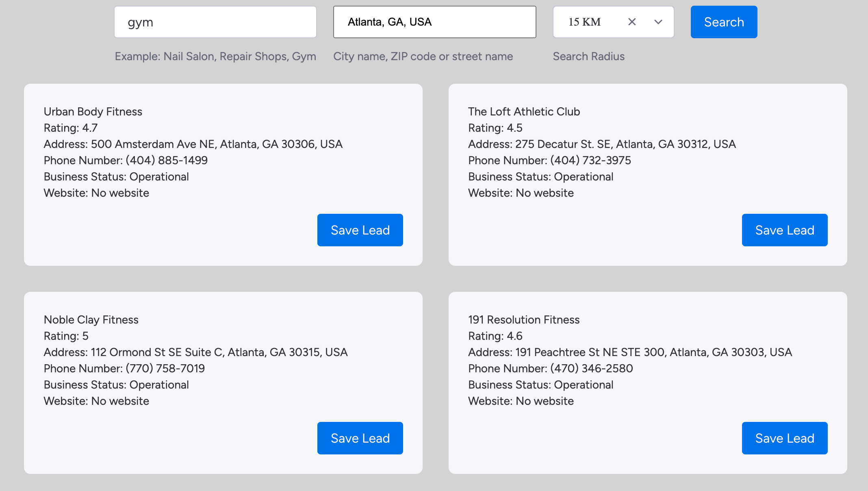Clear the 15 KM radius selection

point(632,22)
